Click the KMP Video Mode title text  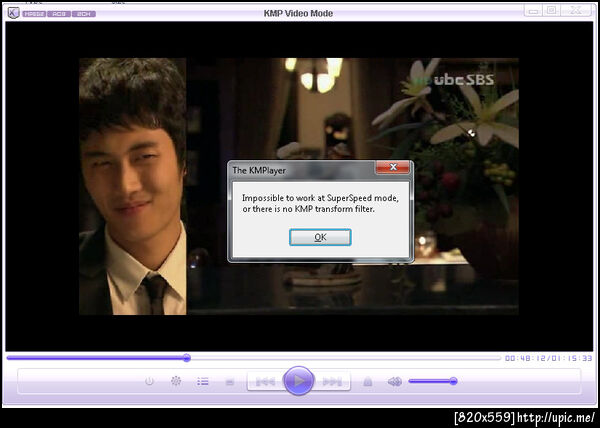coord(298,13)
